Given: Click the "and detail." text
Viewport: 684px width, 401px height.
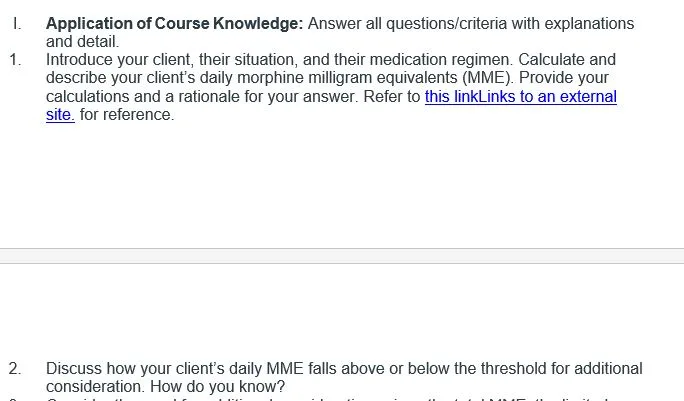Looking at the screenshot, I should pos(82,42).
